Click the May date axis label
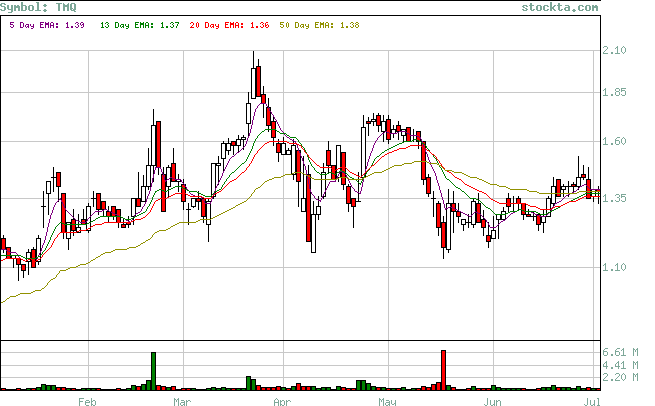This screenshot has height=406, width=655. point(387,402)
